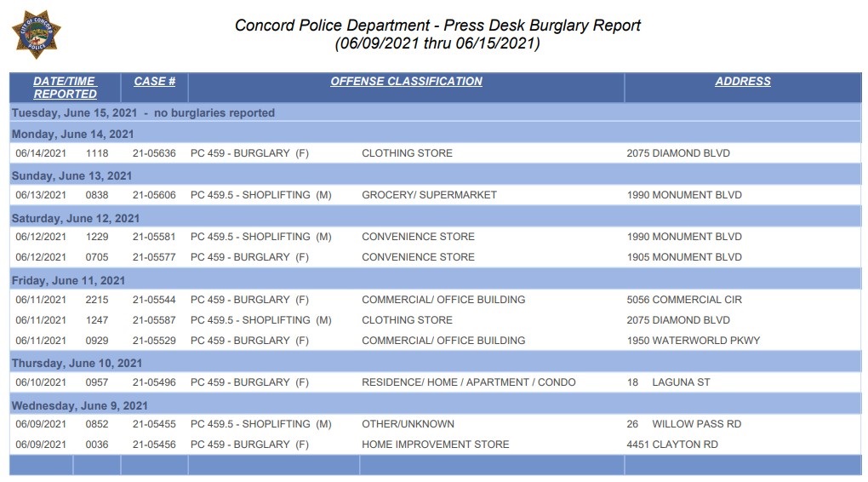Click the date range 06/09/2021 thru 06/15/2021
868x482 pixels.
coord(437,43)
